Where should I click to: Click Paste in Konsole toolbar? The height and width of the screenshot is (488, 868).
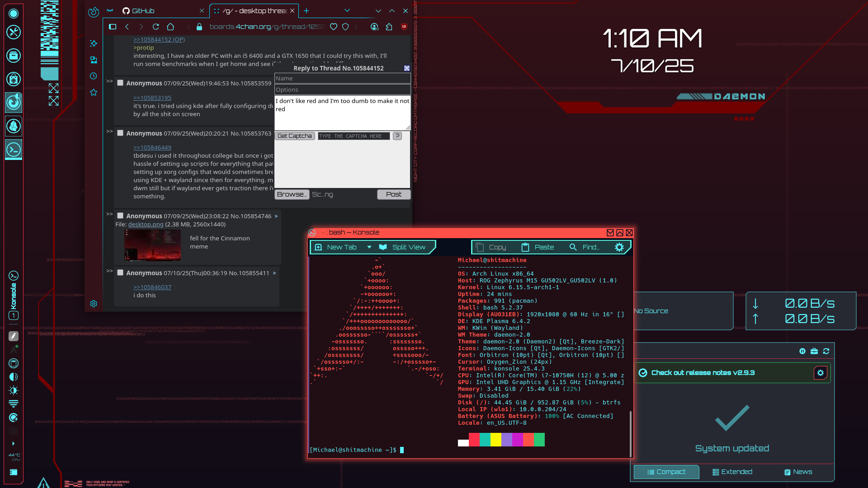tap(538, 247)
